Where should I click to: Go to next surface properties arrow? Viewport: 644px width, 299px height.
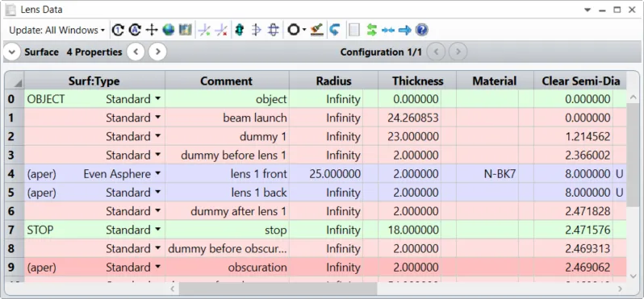(x=157, y=52)
